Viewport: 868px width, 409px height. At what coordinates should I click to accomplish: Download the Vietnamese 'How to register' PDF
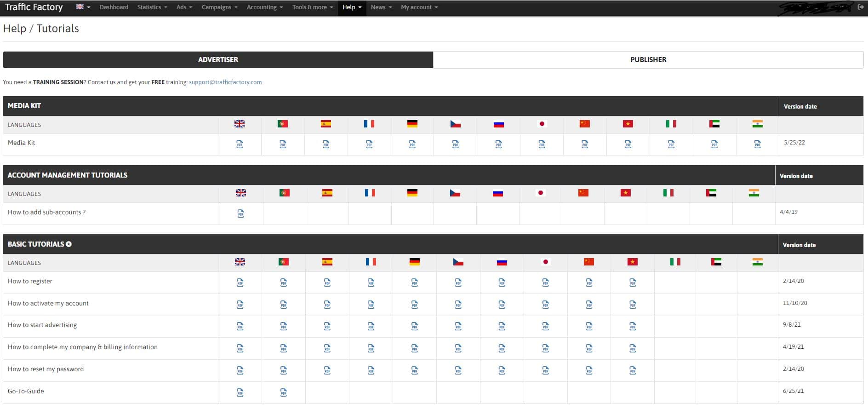click(633, 282)
